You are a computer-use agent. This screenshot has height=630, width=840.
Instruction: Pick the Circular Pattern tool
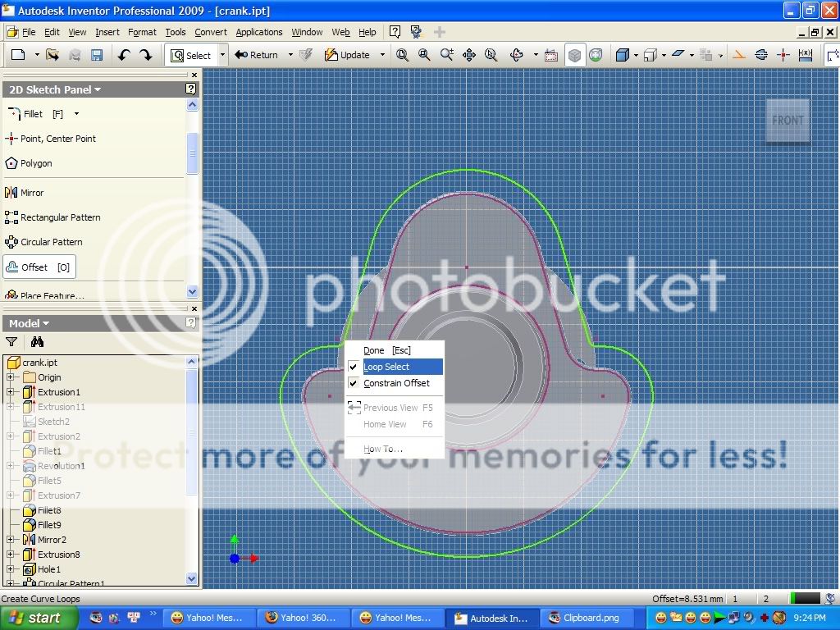(51, 242)
